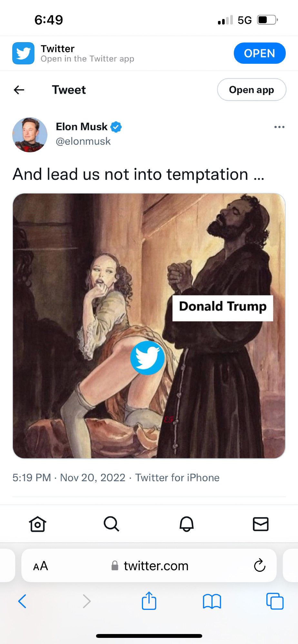Tap the blue OPEN banner button
298x644 pixels.
click(x=260, y=53)
